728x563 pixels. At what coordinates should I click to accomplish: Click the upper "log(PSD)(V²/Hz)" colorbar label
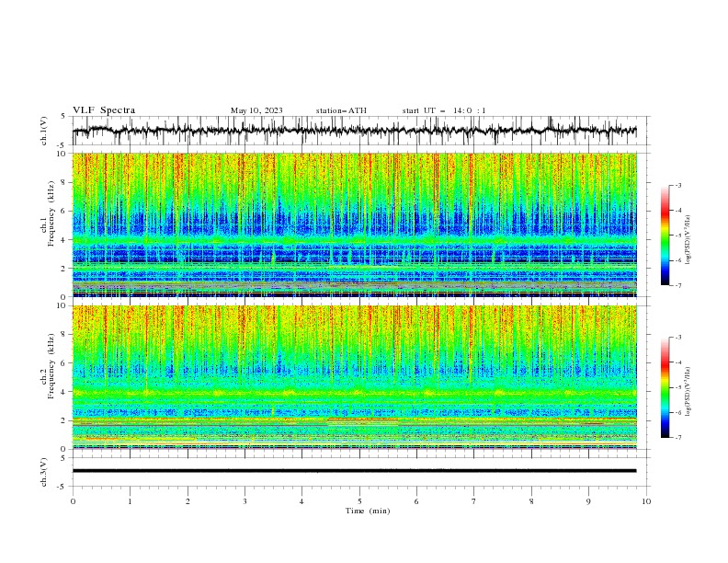coord(688,240)
